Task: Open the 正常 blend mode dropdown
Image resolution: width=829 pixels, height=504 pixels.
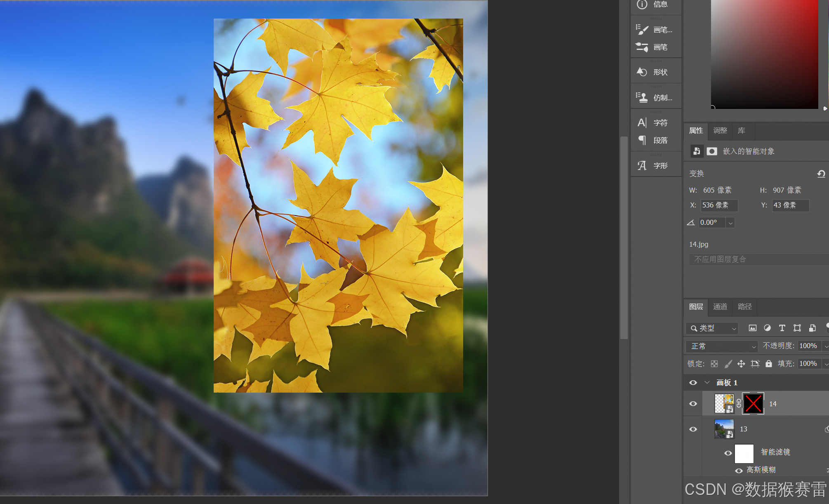Action: click(722, 346)
